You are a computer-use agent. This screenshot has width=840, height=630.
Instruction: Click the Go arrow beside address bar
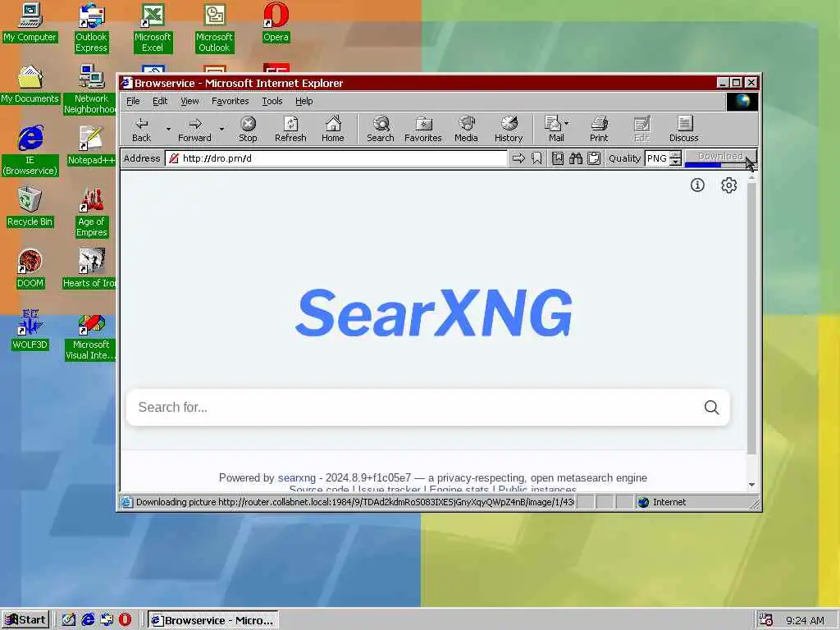[518, 158]
